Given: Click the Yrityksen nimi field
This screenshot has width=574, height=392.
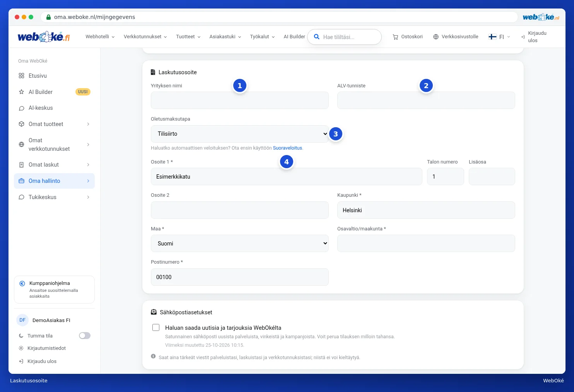Looking at the screenshot, I should (240, 101).
